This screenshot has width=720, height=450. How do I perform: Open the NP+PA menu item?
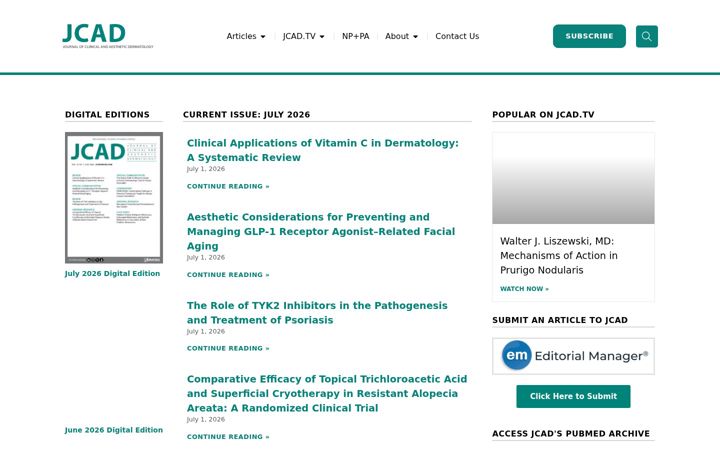coord(355,36)
